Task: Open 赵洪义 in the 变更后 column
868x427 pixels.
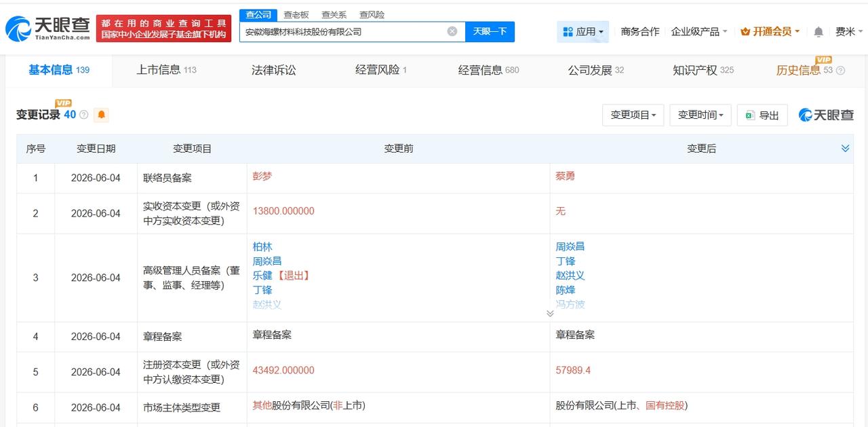Action: pos(570,276)
